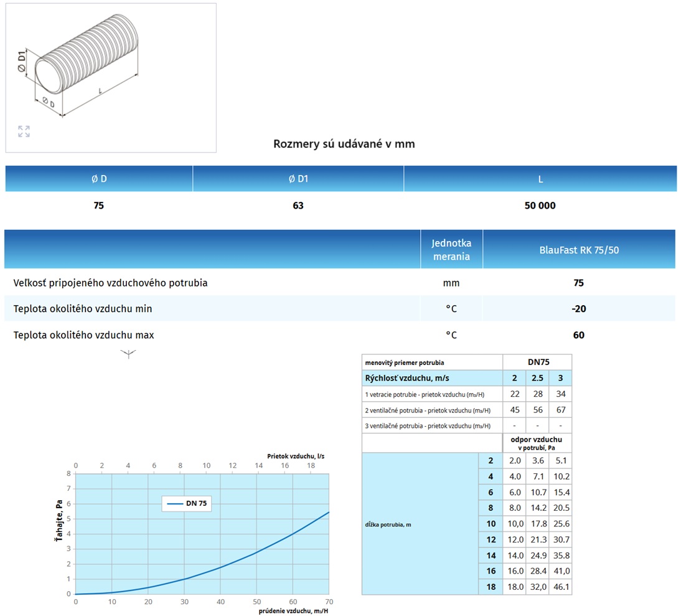Viewport: 681px width, 616px height.
Task: Click the L column header
Action: click(x=540, y=179)
